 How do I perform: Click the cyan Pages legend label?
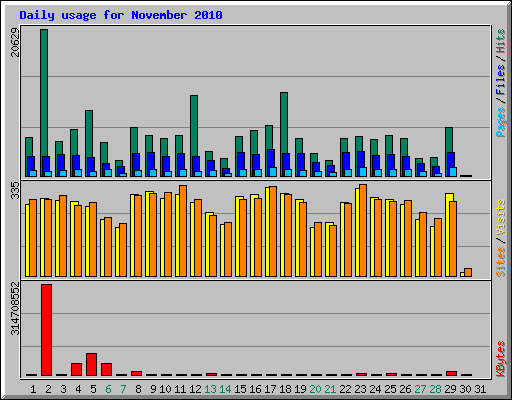[500, 122]
